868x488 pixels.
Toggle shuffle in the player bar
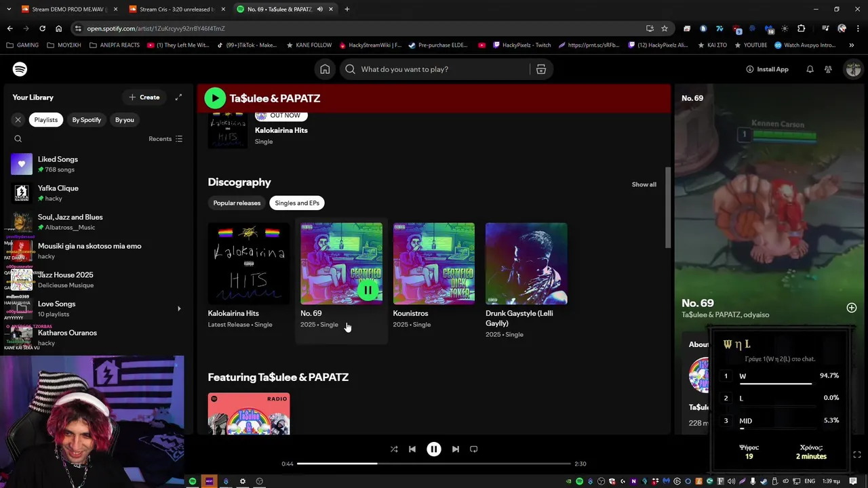pyautogui.click(x=394, y=449)
